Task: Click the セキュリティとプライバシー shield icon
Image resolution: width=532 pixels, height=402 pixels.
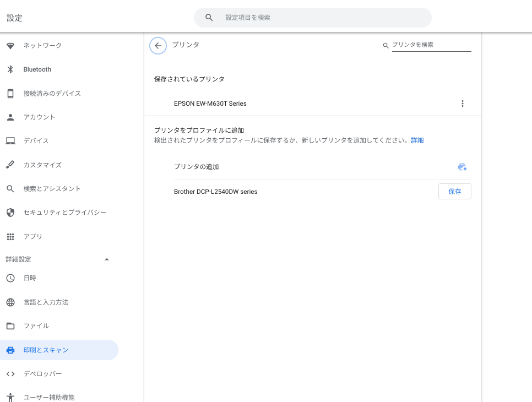Action: pyautogui.click(x=10, y=213)
